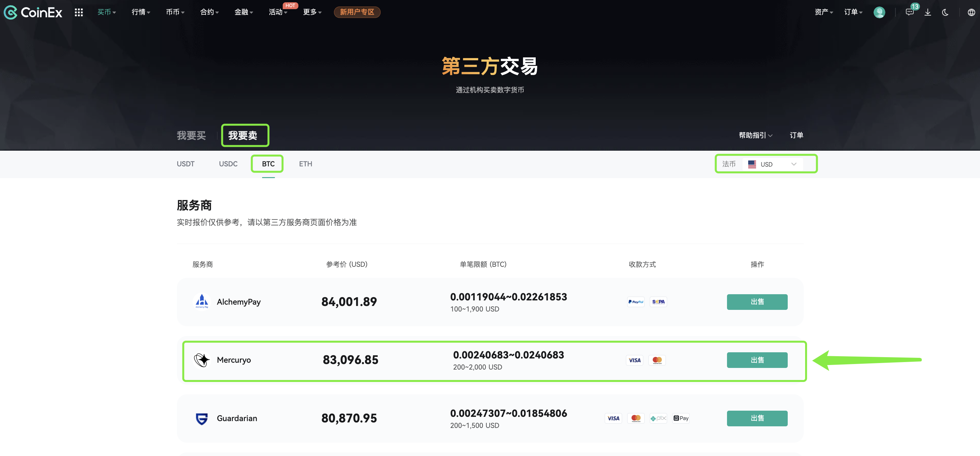Open the USD fiat currency dropdown
The image size is (980, 456).
coord(773,164)
